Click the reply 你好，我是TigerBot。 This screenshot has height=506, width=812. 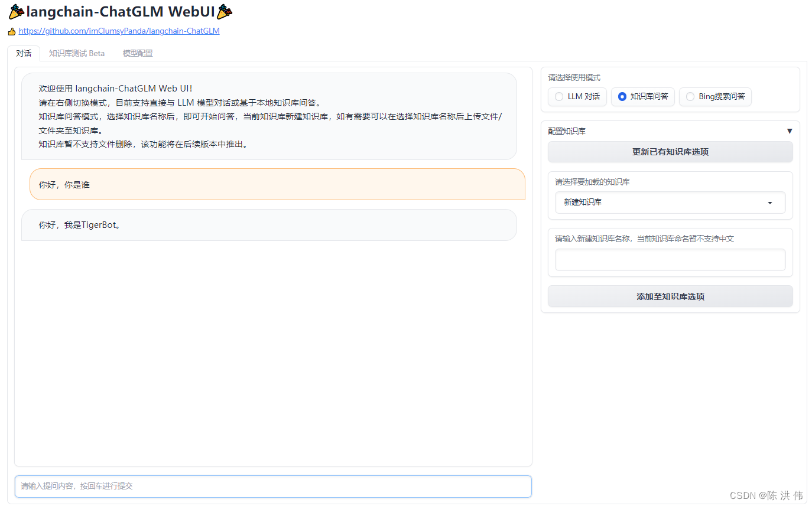269,225
